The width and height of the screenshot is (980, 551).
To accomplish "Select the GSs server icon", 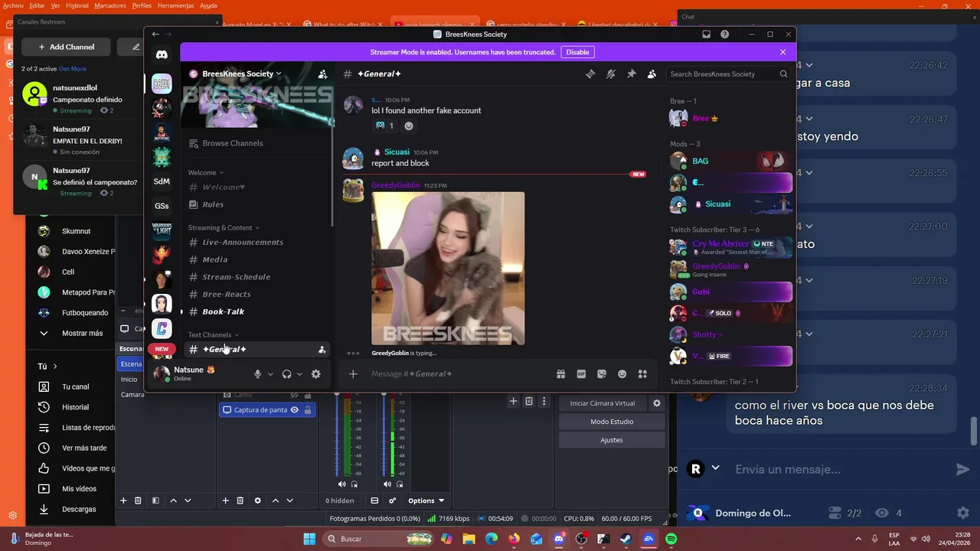I will click(162, 206).
